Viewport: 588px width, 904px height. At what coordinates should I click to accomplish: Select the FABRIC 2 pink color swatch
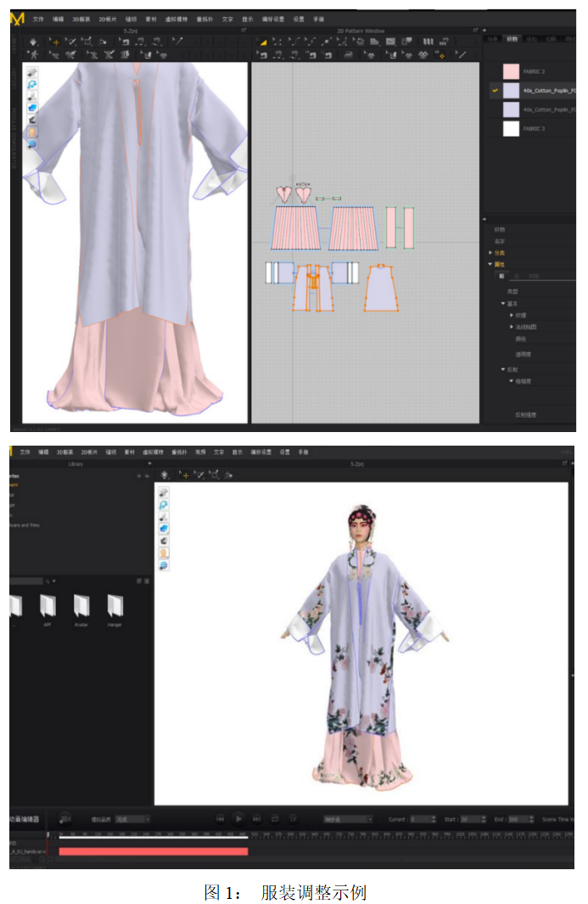click(511, 71)
